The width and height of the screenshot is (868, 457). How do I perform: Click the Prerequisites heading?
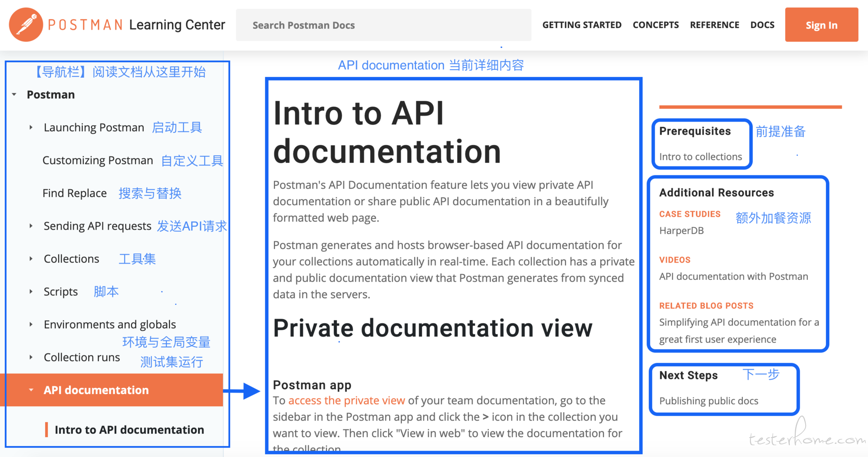[695, 131]
